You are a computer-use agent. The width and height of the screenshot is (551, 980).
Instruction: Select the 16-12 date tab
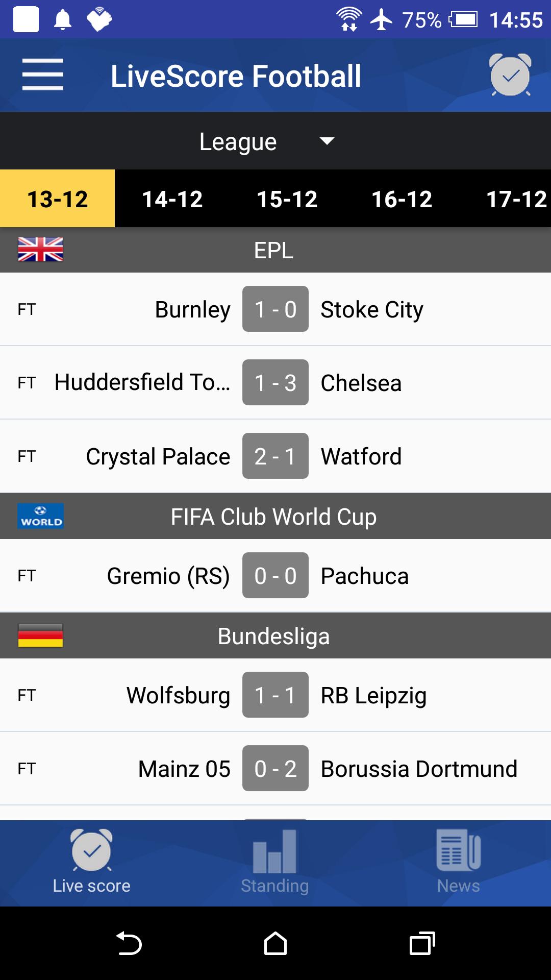click(402, 199)
